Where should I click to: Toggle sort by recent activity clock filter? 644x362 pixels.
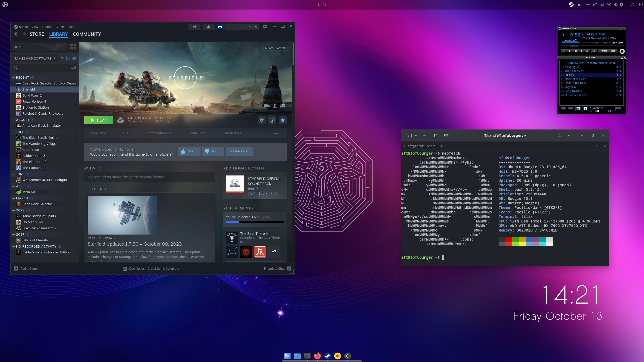tap(68, 58)
